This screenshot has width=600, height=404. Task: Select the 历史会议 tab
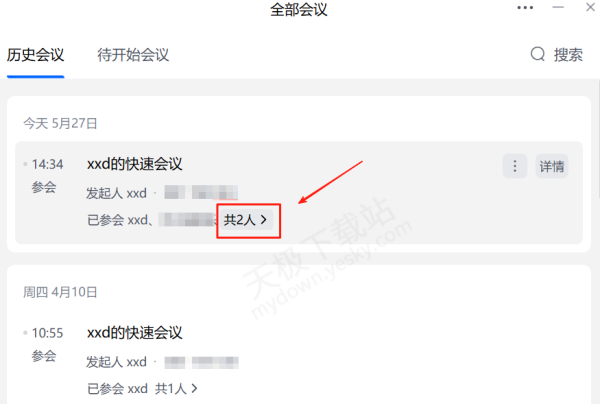(35, 55)
